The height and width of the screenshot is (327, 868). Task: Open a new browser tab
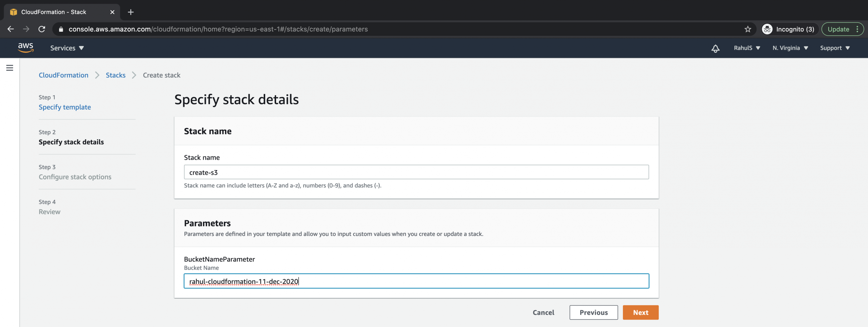click(x=131, y=12)
